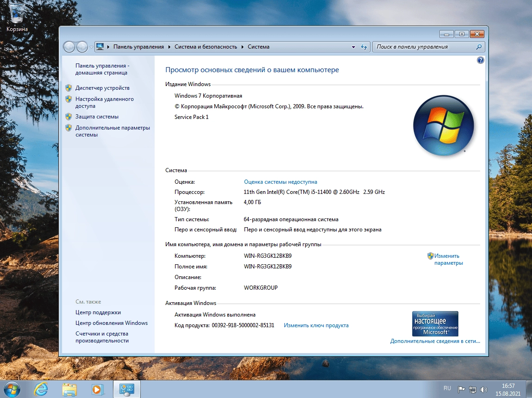Maximize the System window
532x398 pixels.
point(462,34)
